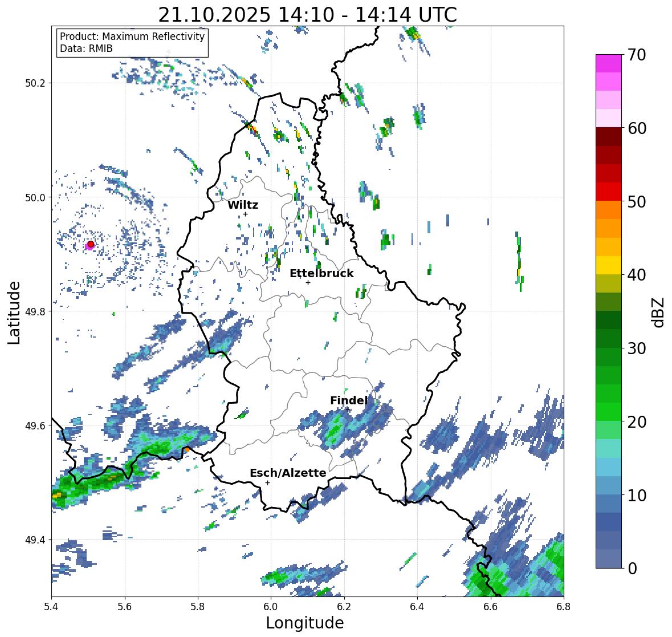
Task: Click the 6.8 longitude tick label
Action: pyautogui.click(x=564, y=607)
